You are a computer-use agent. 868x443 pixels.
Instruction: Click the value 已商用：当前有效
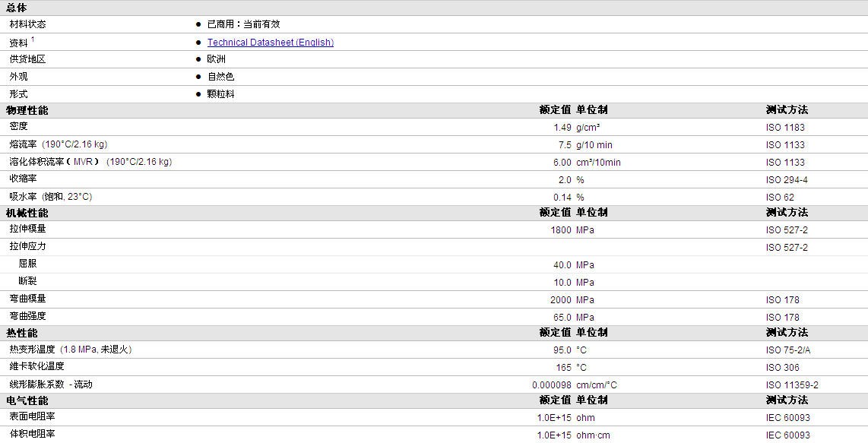click(243, 24)
